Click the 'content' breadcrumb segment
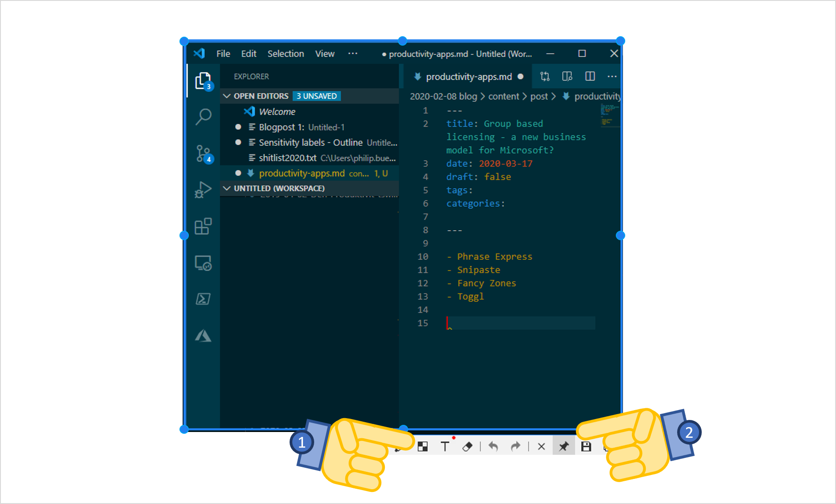Viewport: 836px width, 504px height. (503, 97)
